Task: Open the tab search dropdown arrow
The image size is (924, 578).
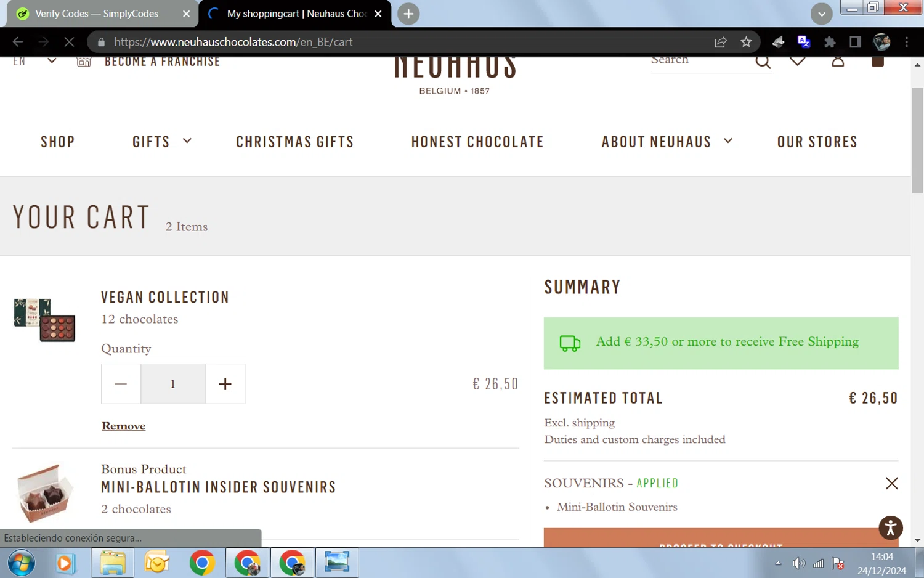Action: [821, 14]
